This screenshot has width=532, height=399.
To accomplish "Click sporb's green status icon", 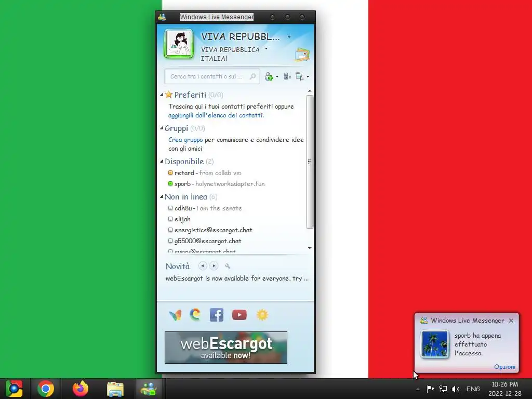I will (170, 183).
